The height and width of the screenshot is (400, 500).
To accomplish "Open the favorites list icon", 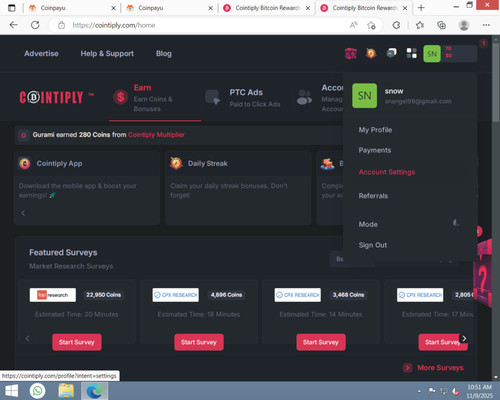I will (x=420, y=25).
